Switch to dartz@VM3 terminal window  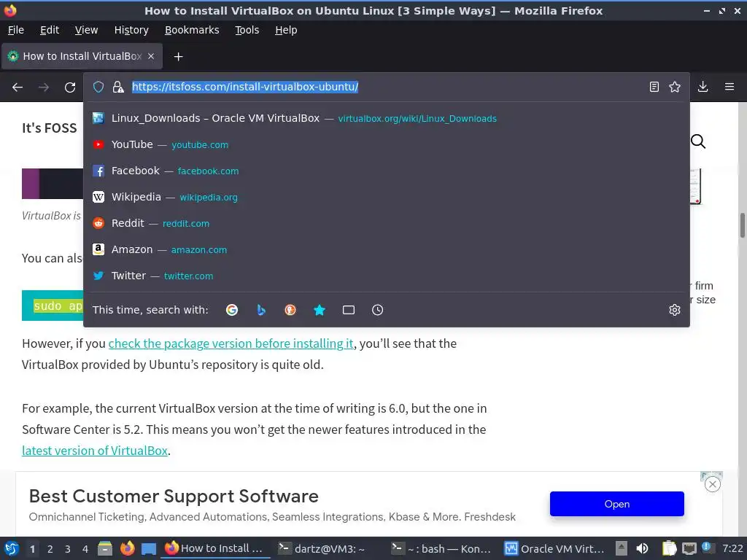click(322, 548)
